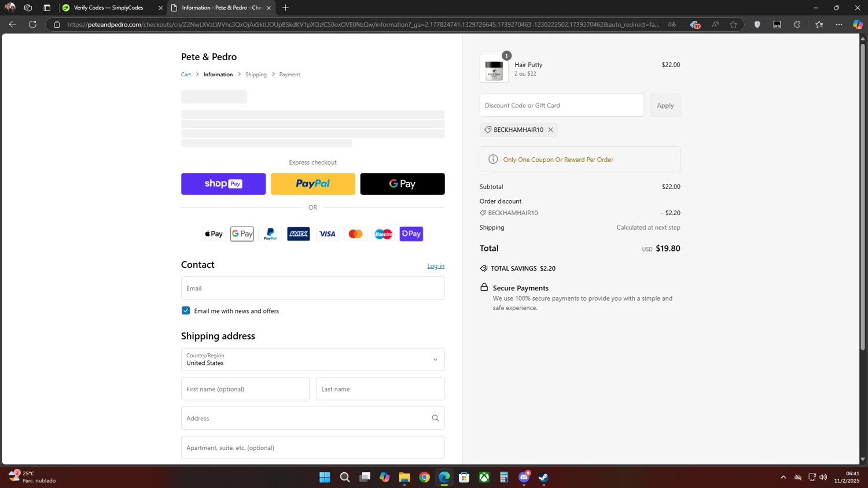Screen dimensions: 868x488
Task: Click the American Express card icon
Action: pyautogui.click(x=299, y=234)
